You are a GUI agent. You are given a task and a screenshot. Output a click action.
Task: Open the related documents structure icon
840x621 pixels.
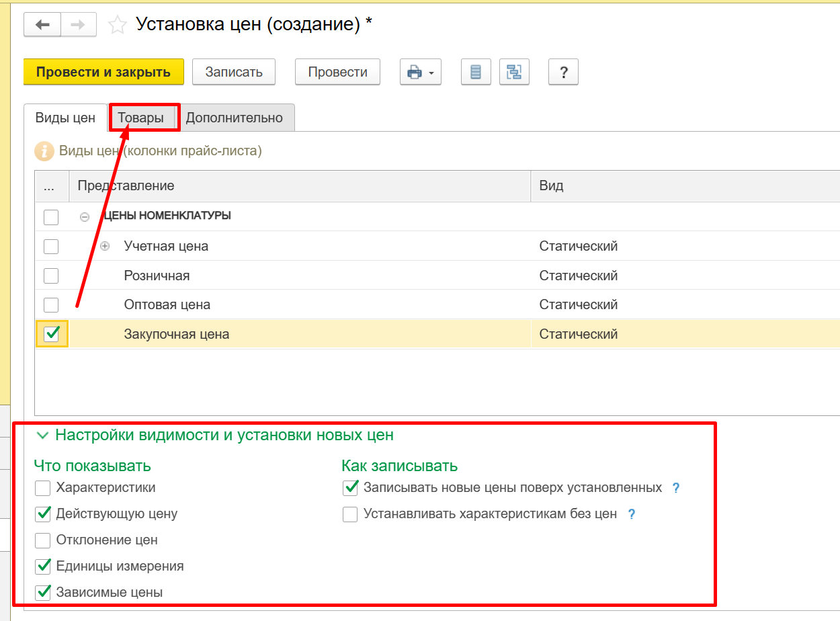[514, 72]
